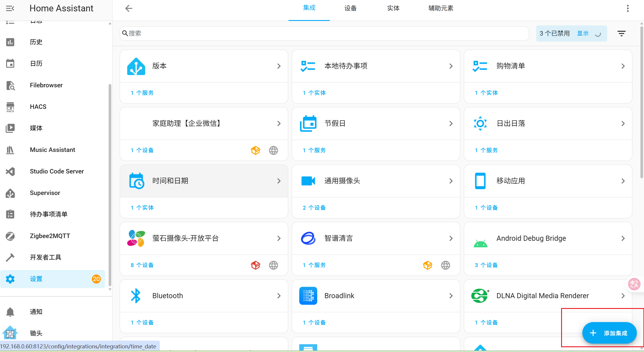Open 2 个设备 link under 通用摄像头
This screenshot has height=352, width=644.
[314, 208]
